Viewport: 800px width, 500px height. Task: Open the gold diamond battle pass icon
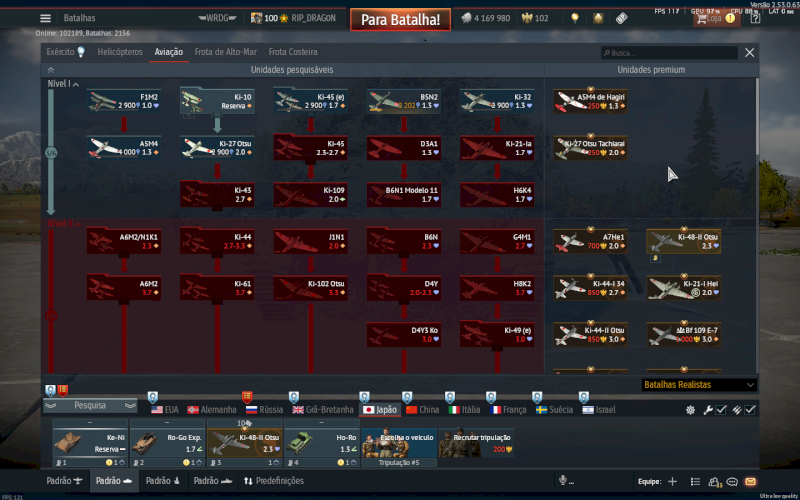pyautogui.click(x=598, y=18)
